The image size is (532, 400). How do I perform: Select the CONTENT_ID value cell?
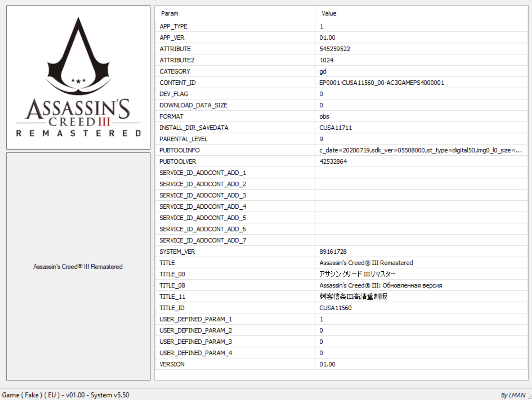382,83
